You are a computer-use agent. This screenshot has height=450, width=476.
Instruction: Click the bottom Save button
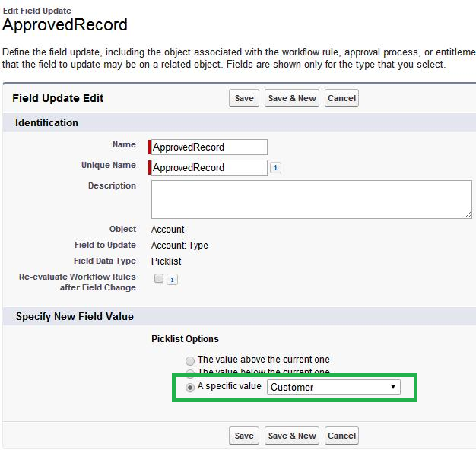[x=244, y=436]
